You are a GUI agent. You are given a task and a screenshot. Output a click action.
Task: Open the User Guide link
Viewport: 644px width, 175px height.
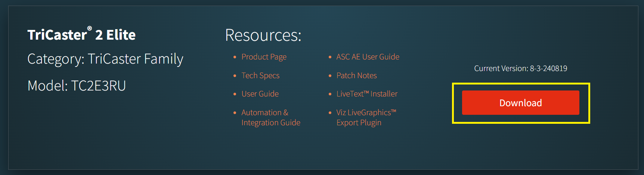tap(260, 94)
